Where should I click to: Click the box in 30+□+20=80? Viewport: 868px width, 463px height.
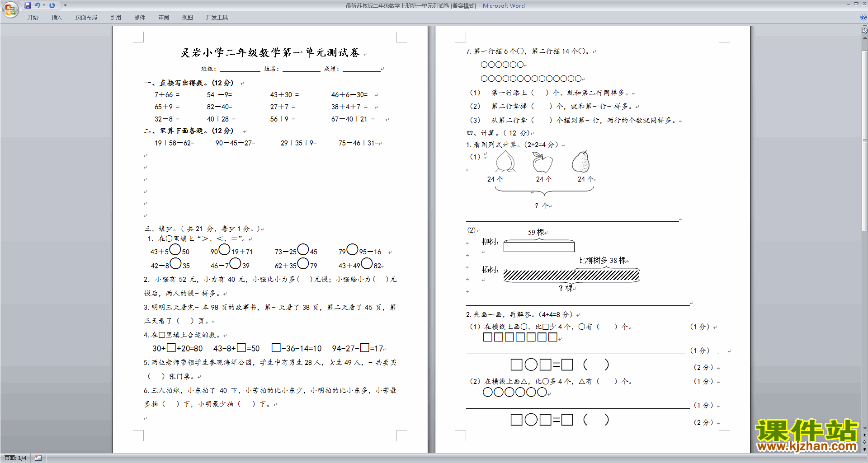(x=171, y=348)
